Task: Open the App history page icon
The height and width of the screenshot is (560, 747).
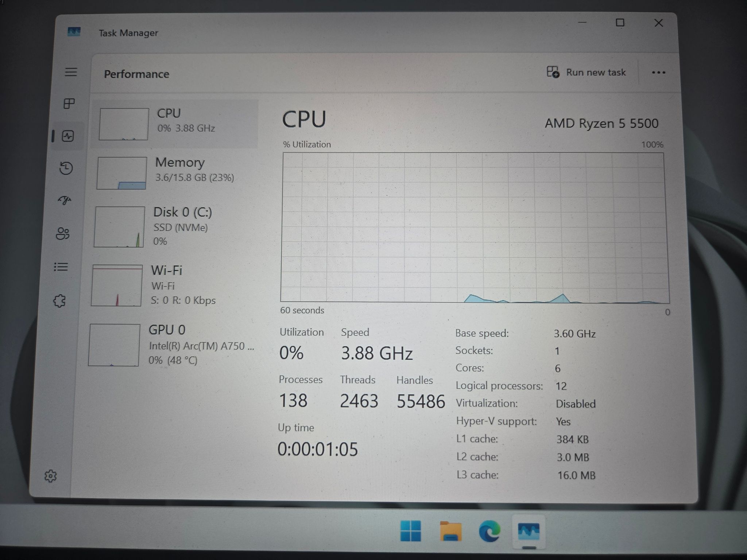Action: [x=66, y=168]
